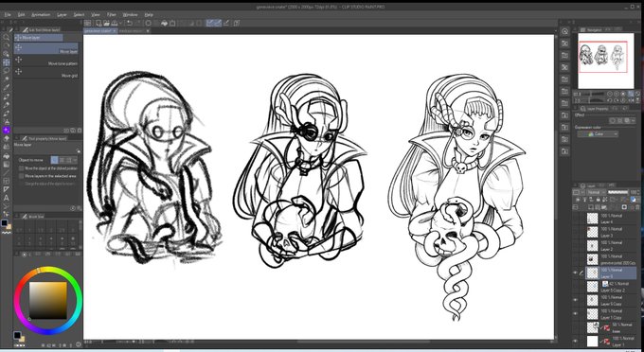Click Delete layer trash icon
The width and height of the screenshot is (644, 352).
[x=636, y=207]
